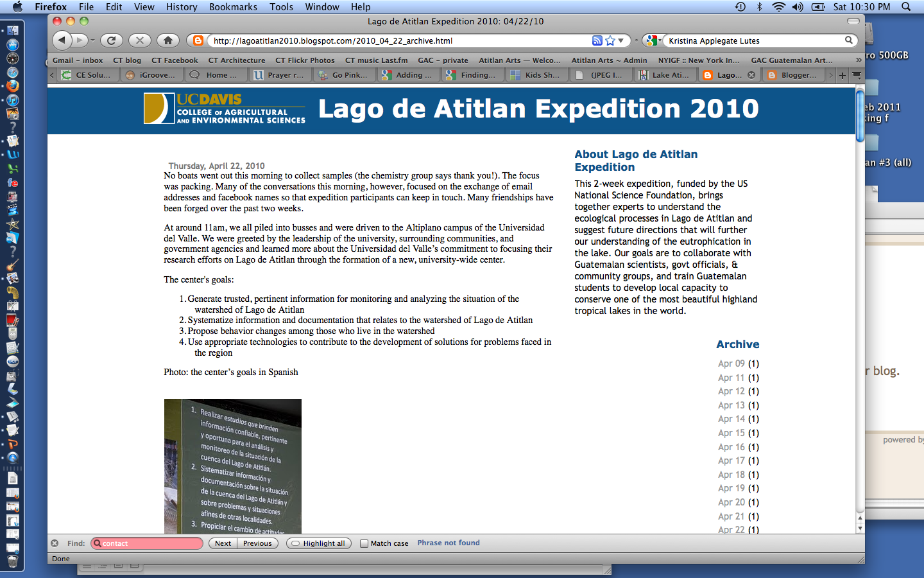Toggle Highlight all in find bar
The height and width of the screenshot is (578, 924).
point(318,543)
